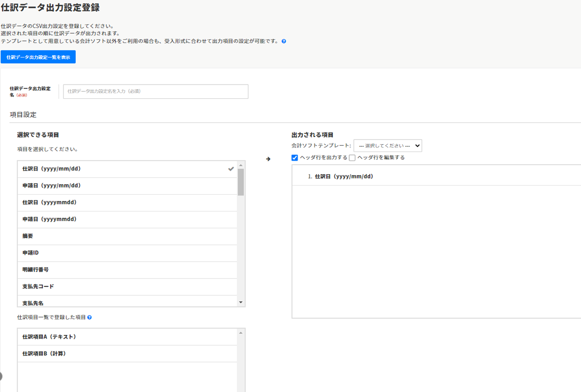Open 会計ソフトテンプレート dropdown
Viewport: 581px width, 392px height.
(x=387, y=146)
